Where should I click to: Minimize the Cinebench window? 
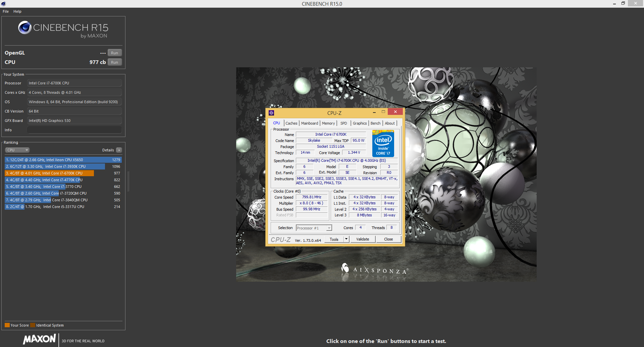(614, 4)
